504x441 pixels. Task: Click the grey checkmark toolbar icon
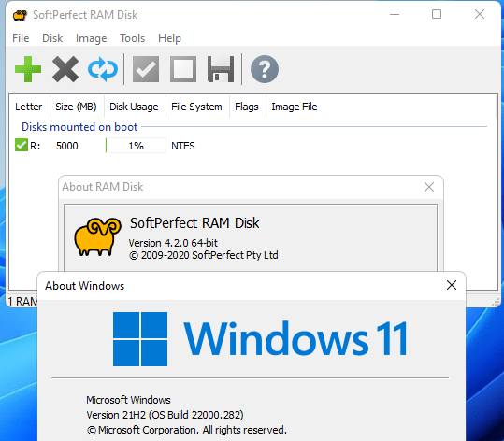point(146,69)
